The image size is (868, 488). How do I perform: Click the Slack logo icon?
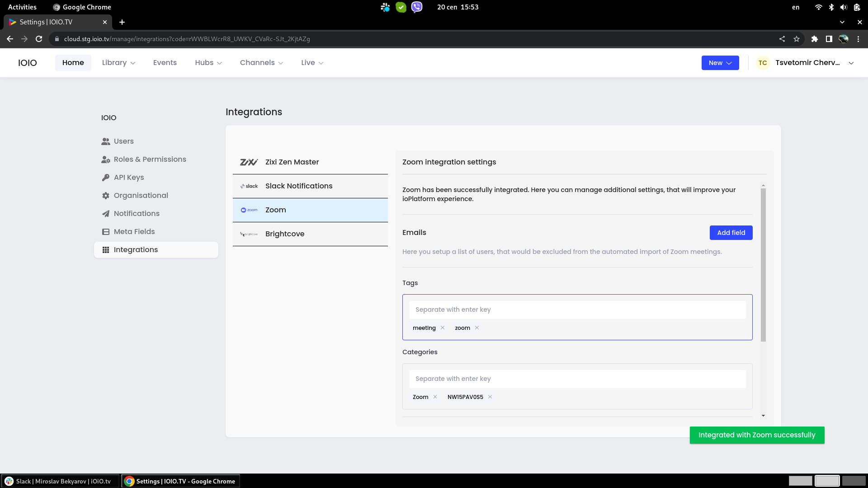(249, 186)
